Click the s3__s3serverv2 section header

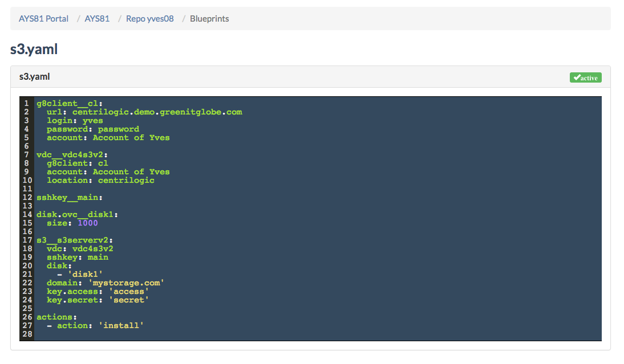click(74, 240)
